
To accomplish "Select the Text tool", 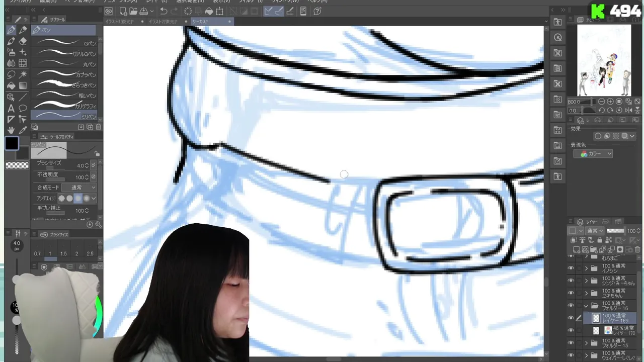I will click(x=11, y=108).
